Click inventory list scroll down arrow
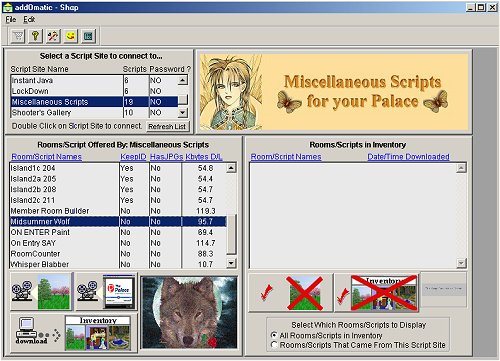 pyautogui.click(x=461, y=263)
